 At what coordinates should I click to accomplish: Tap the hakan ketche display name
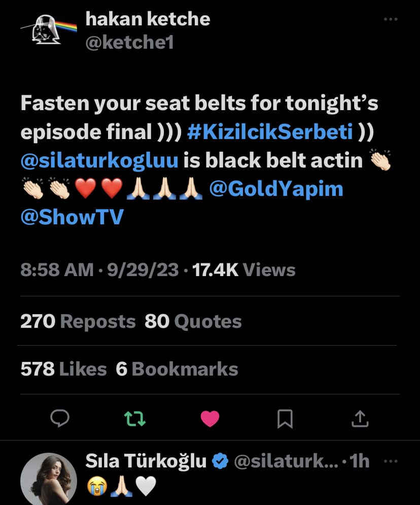pyautogui.click(x=148, y=19)
